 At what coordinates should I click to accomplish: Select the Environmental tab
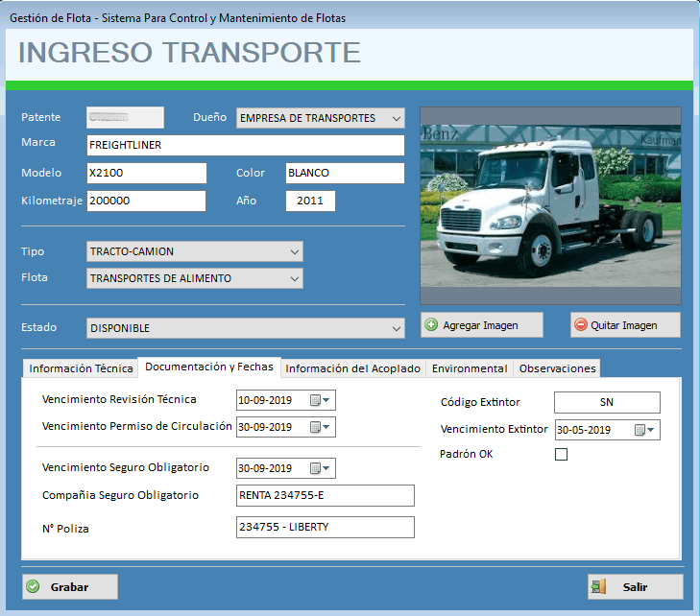pos(470,368)
